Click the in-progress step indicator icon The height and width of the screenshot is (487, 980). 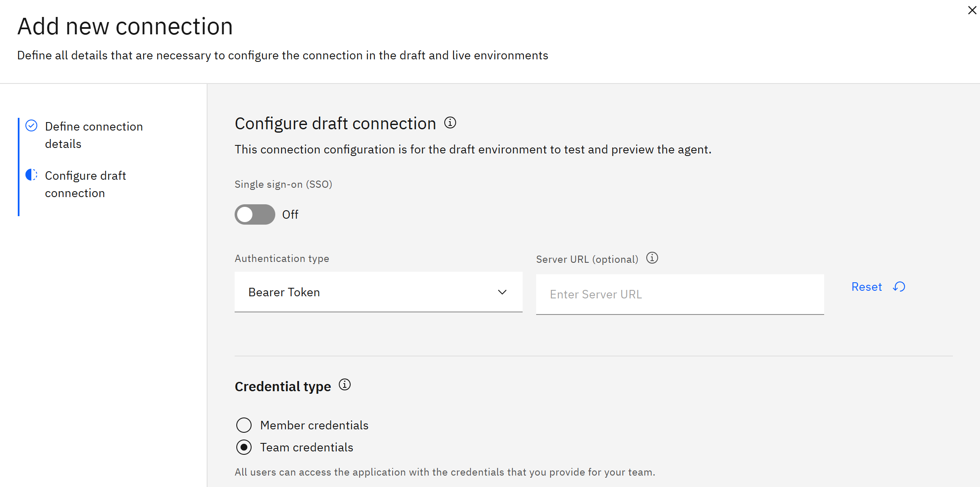coord(31,175)
